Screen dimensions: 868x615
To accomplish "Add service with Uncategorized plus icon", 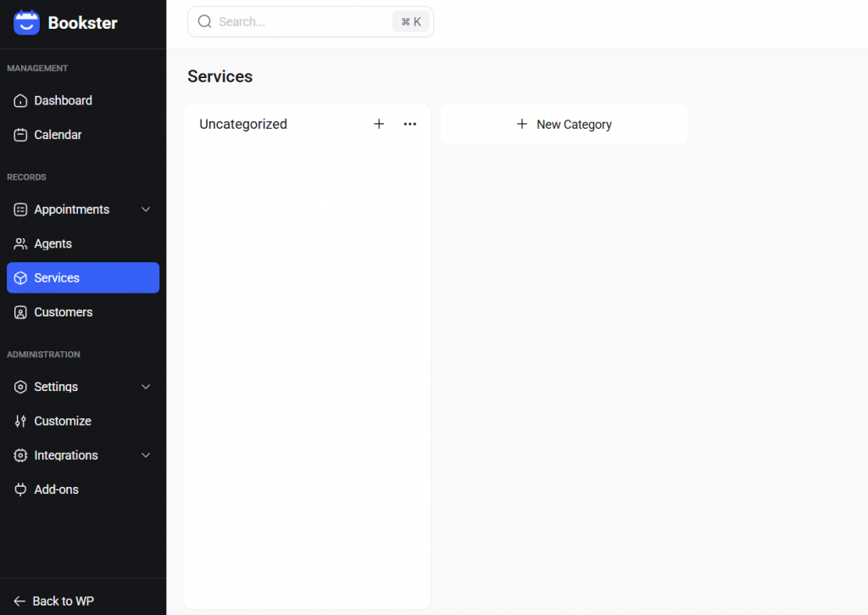I will coord(379,124).
